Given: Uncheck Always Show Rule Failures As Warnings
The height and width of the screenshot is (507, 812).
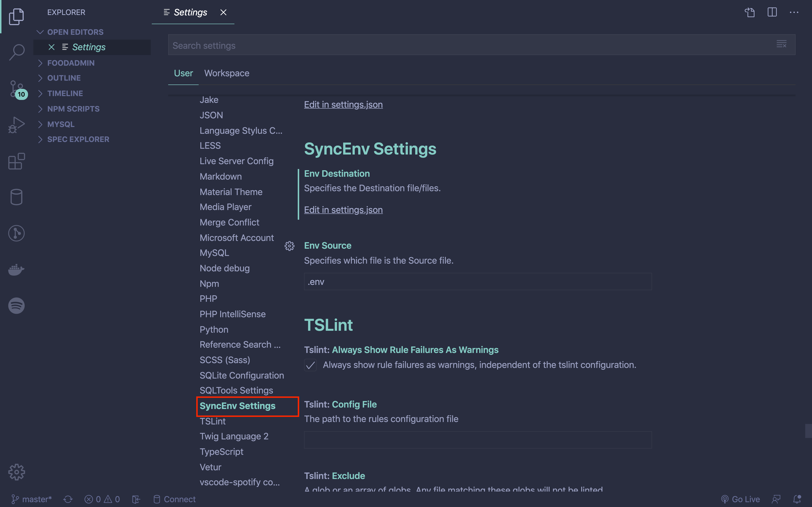Looking at the screenshot, I should (310, 365).
